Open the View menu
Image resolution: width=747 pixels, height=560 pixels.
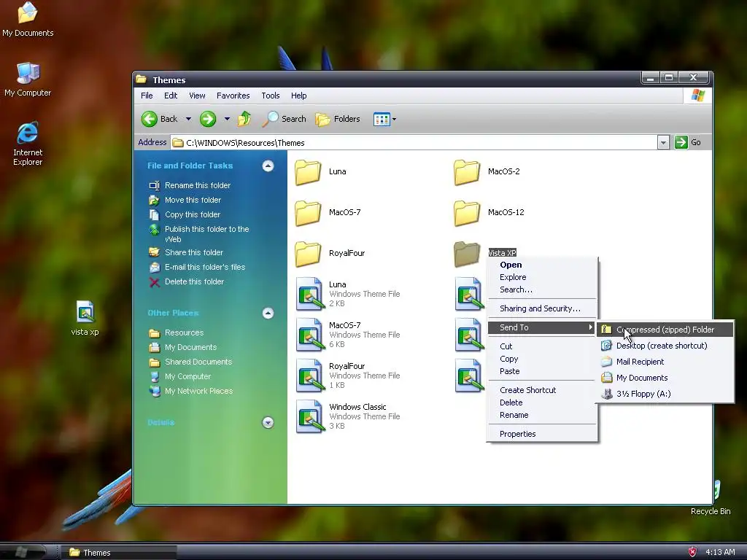(x=197, y=96)
